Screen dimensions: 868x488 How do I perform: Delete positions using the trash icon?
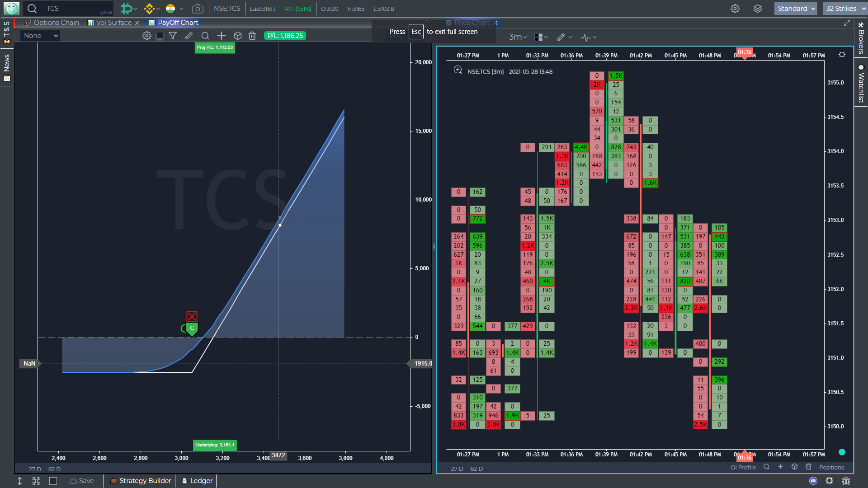(x=252, y=36)
